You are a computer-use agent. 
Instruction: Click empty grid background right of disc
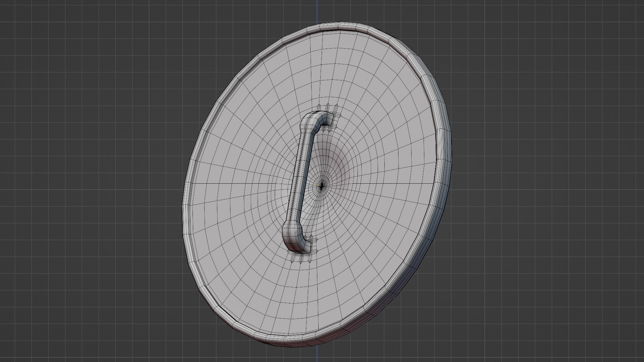point(543,181)
